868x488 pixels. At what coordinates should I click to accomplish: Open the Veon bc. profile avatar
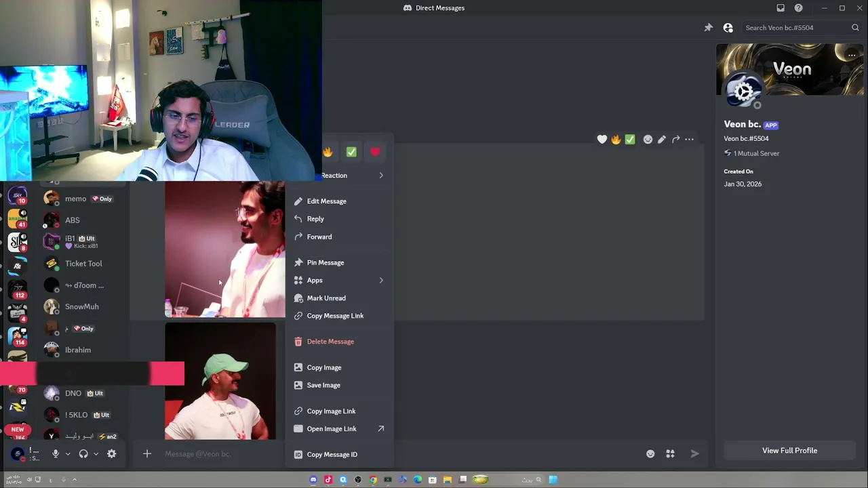(744, 91)
